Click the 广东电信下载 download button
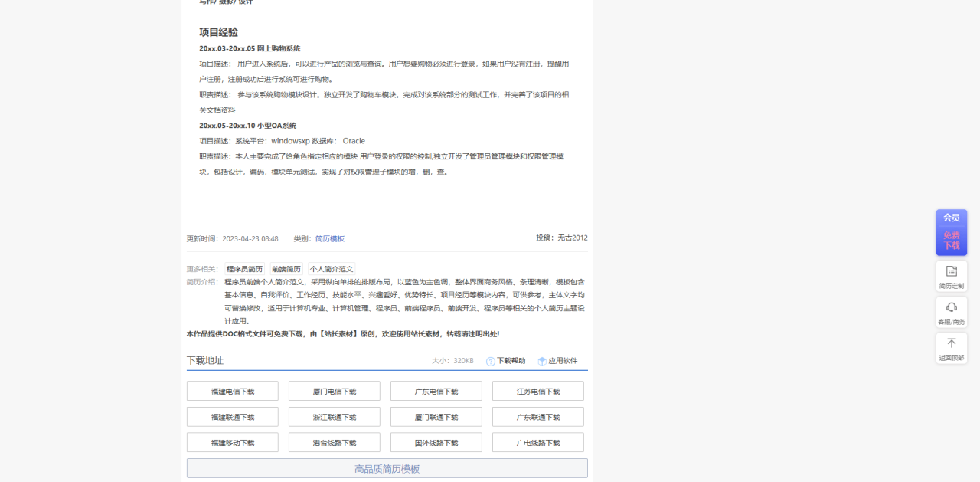This screenshot has width=980, height=482. pyautogui.click(x=436, y=391)
